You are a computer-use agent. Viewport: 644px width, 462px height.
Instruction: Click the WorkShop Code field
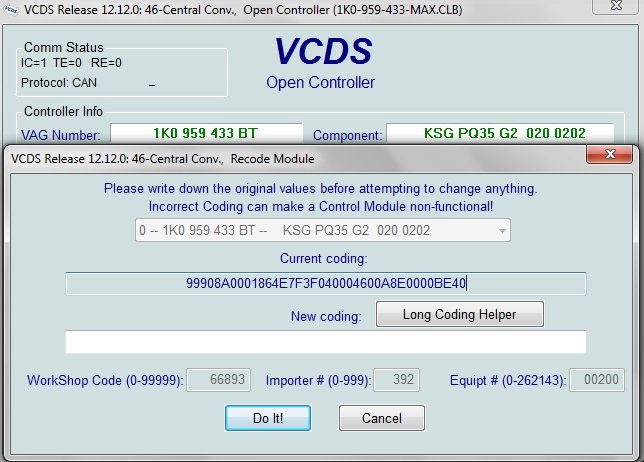click(212, 380)
